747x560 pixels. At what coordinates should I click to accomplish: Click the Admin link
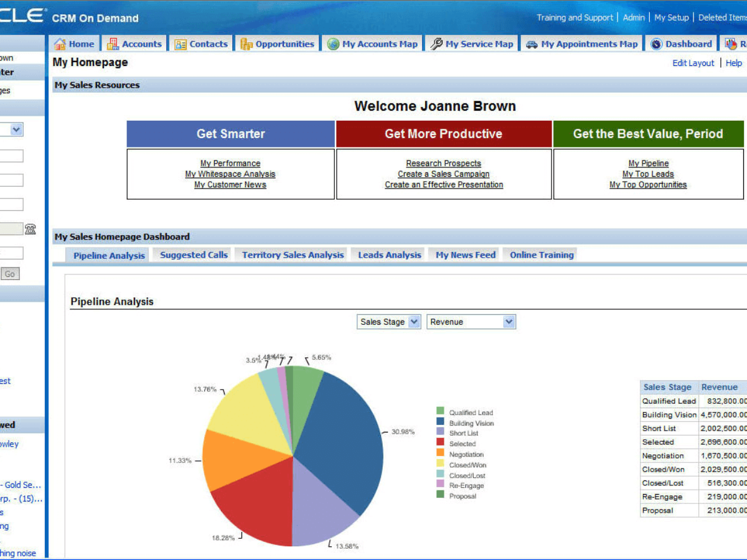pos(634,17)
